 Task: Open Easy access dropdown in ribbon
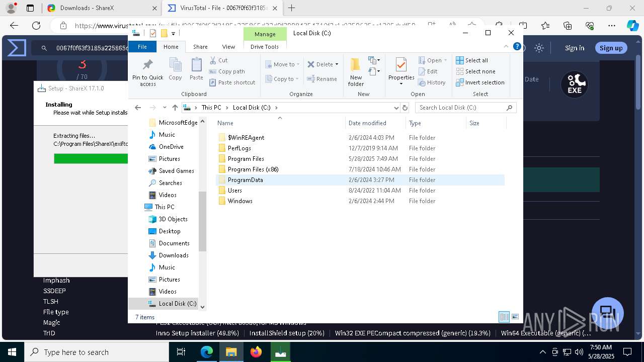coord(374,71)
